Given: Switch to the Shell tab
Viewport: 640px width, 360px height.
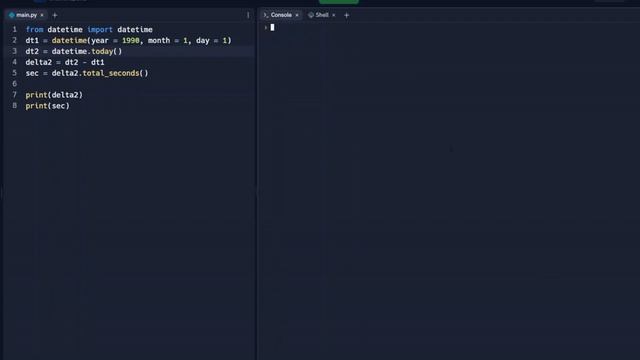Looking at the screenshot, I should [x=322, y=15].
